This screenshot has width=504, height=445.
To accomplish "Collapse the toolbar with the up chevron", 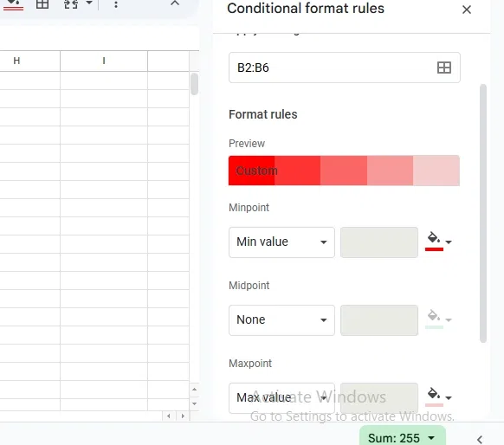I will [175, 3].
